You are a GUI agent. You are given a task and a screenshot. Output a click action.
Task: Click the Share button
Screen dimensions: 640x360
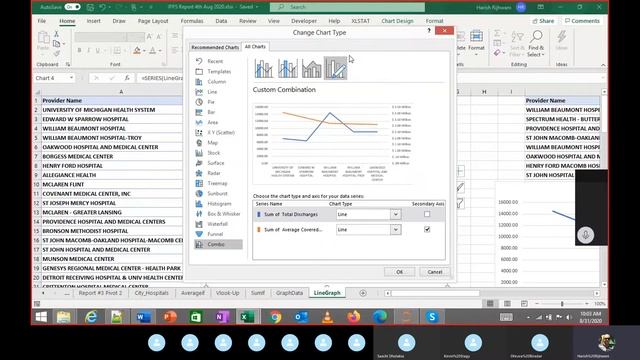pos(543,21)
